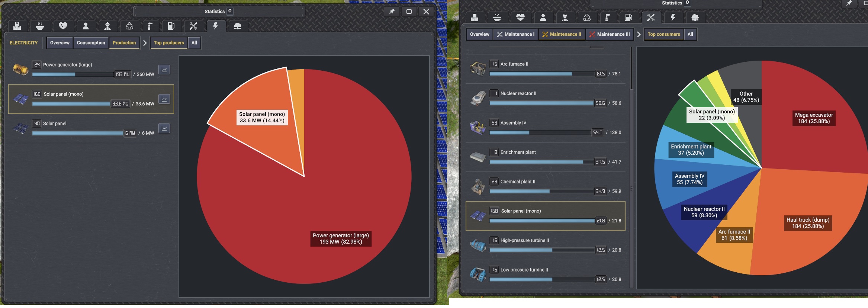Show All consumers in the Maintenance window

[690, 34]
